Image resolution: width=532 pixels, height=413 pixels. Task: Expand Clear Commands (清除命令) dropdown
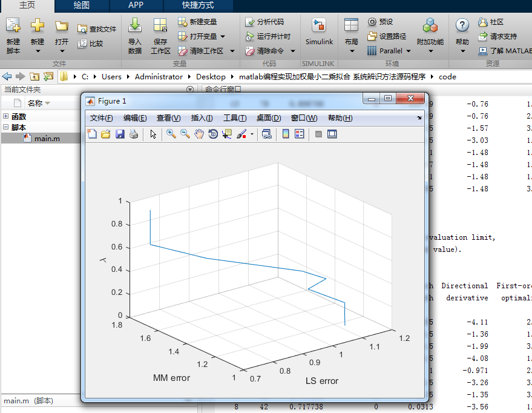(293, 51)
